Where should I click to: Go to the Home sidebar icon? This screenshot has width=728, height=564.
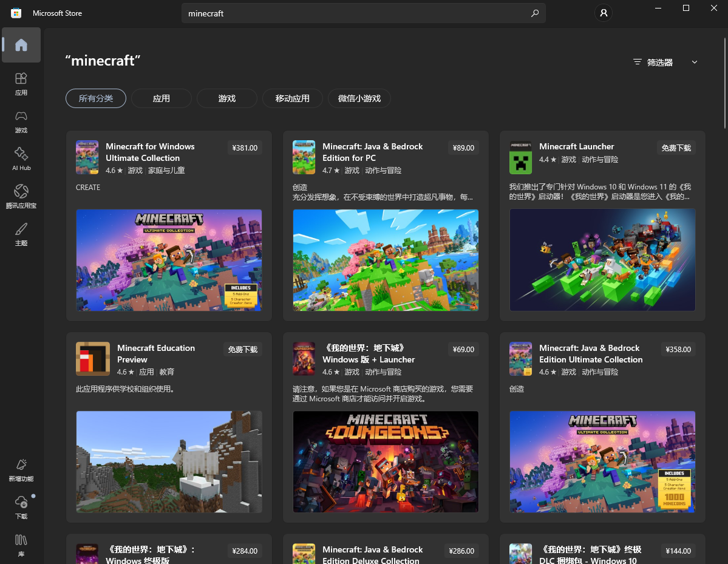[21, 45]
